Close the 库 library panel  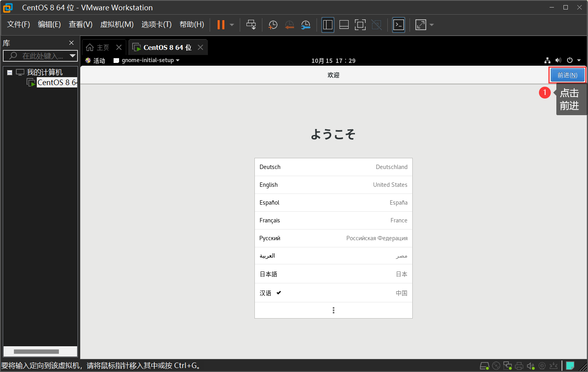(x=71, y=43)
